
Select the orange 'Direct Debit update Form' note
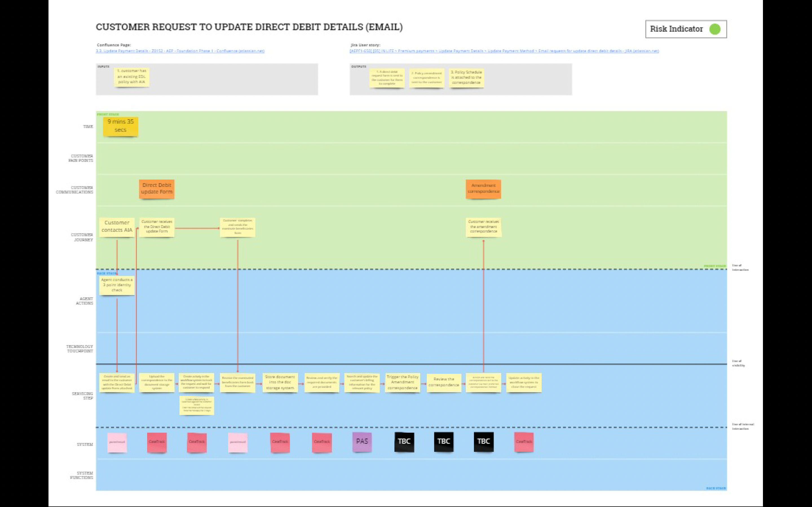157,189
